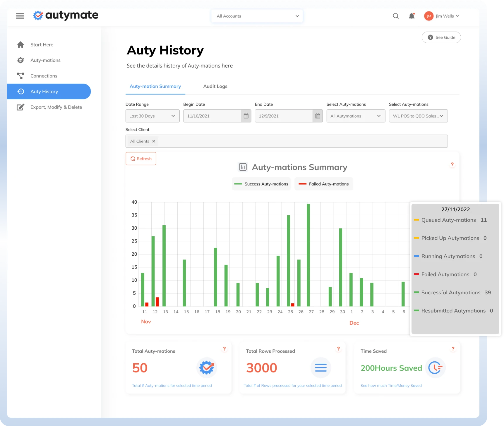This screenshot has height=426, width=504.
Task: Open the All Autymations dropdown
Action: [356, 116]
